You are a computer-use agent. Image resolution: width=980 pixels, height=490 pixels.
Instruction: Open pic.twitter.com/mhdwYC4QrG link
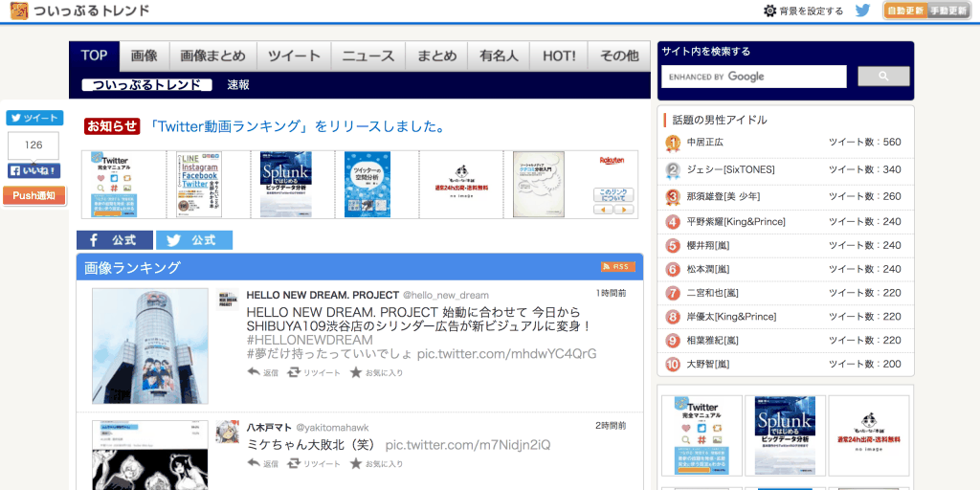point(507,354)
